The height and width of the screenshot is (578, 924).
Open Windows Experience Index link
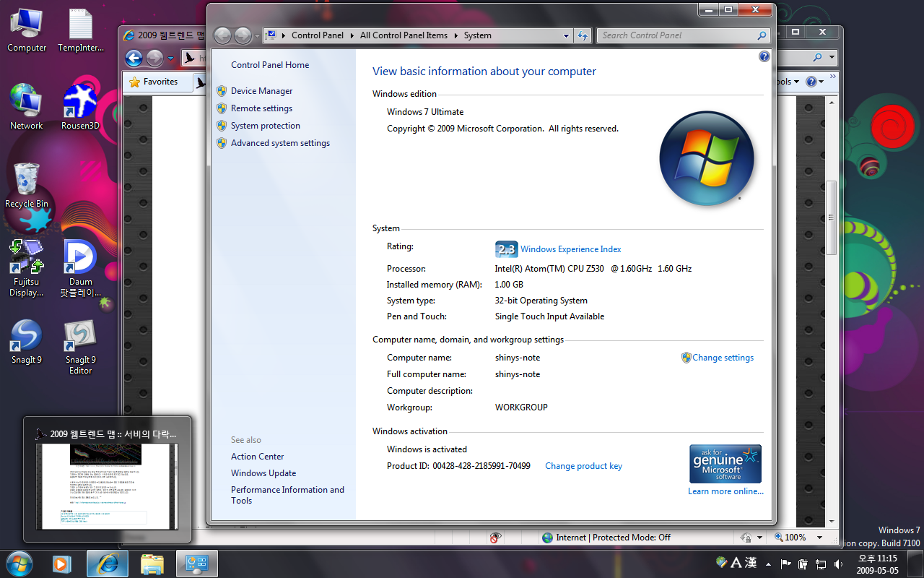click(570, 249)
